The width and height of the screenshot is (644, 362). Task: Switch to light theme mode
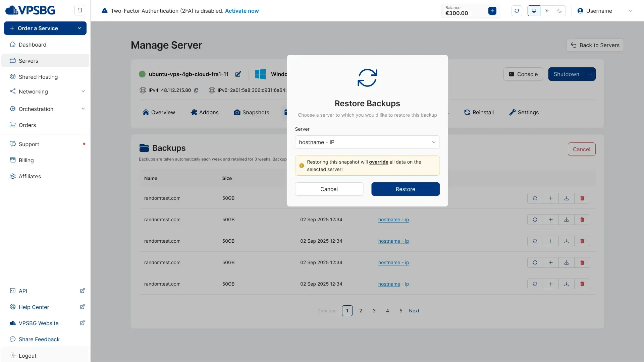click(x=546, y=11)
